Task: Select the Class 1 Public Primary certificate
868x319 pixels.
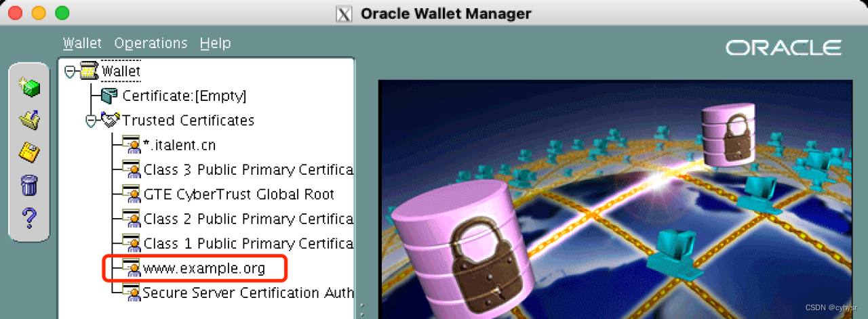Action: 248,243
